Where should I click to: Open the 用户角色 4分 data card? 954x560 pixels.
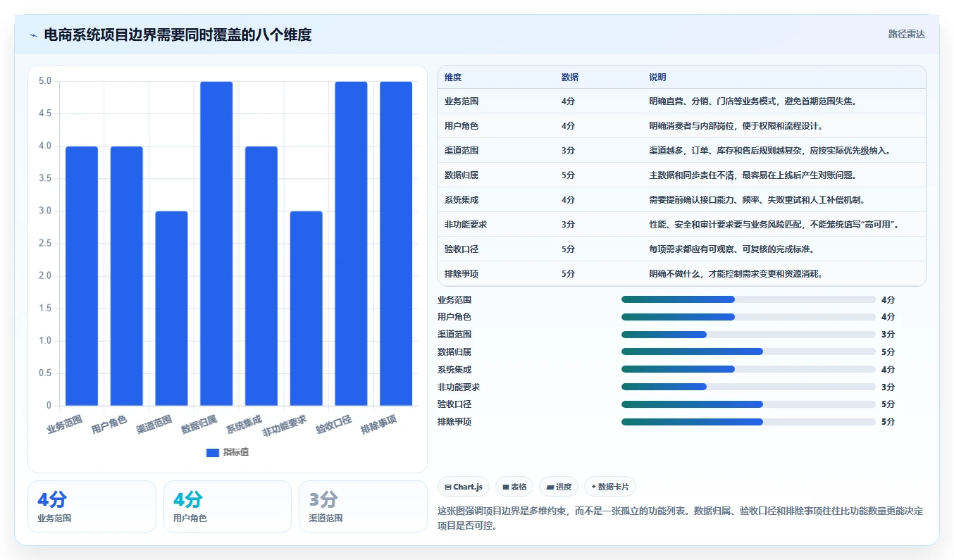pos(227,506)
